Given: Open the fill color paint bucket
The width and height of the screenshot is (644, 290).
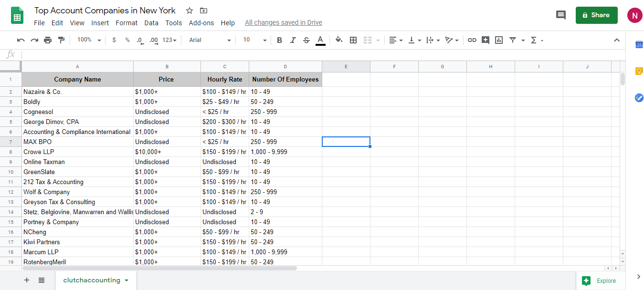Looking at the screenshot, I should pyautogui.click(x=339, y=40).
